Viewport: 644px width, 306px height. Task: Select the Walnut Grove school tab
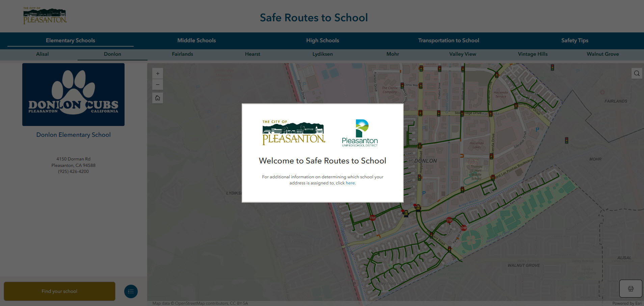click(603, 54)
